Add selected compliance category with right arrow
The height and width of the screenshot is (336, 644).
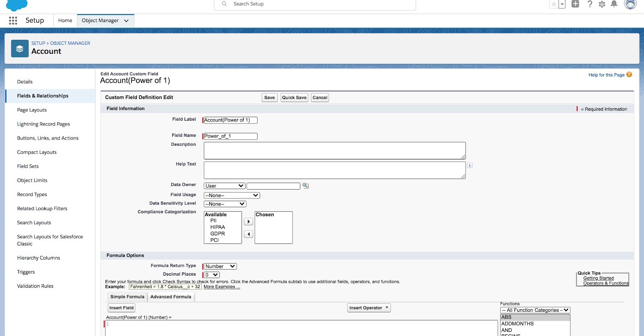[x=248, y=222]
